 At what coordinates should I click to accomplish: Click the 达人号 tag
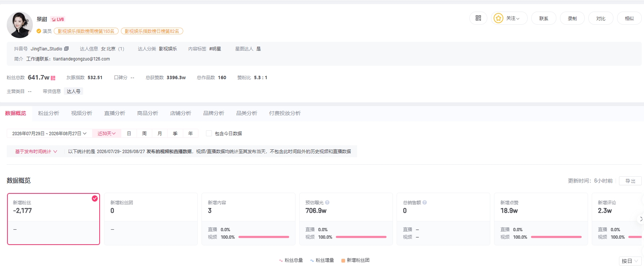74,91
